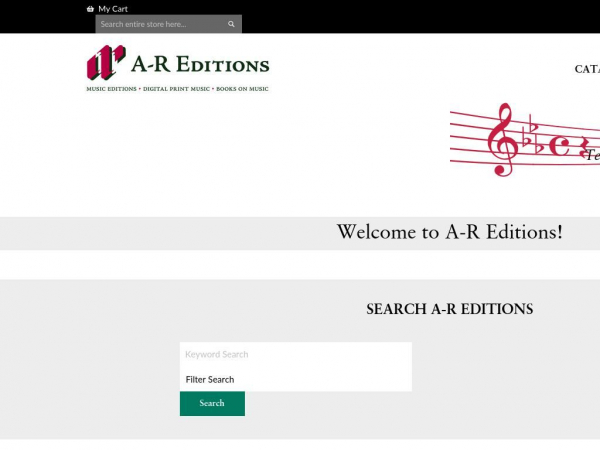This screenshot has width=600, height=450.
Task: Select 'Welcome to A-R Editions!' heading
Action: click(x=450, y=232)
